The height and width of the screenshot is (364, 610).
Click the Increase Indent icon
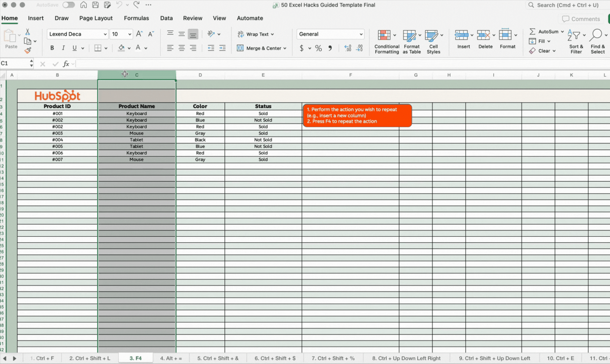pyautogui.click(x=222, y=48)
